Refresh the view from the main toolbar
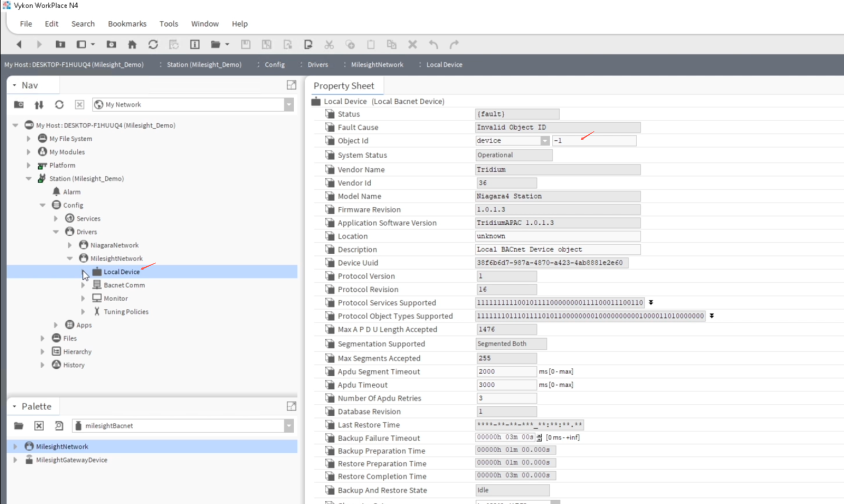 [x=153, y=45]
